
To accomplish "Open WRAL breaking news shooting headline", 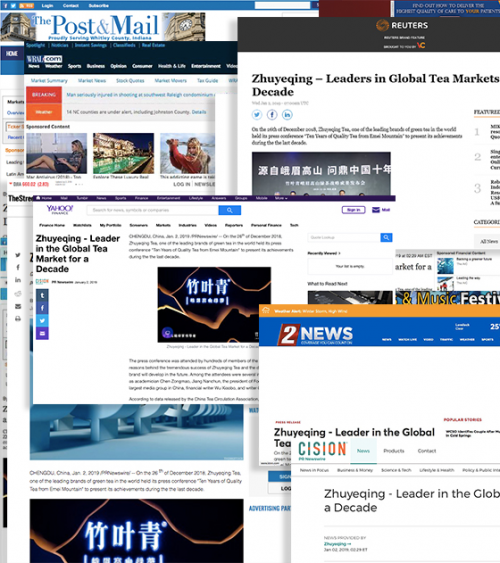I will [x=140, y=95].
